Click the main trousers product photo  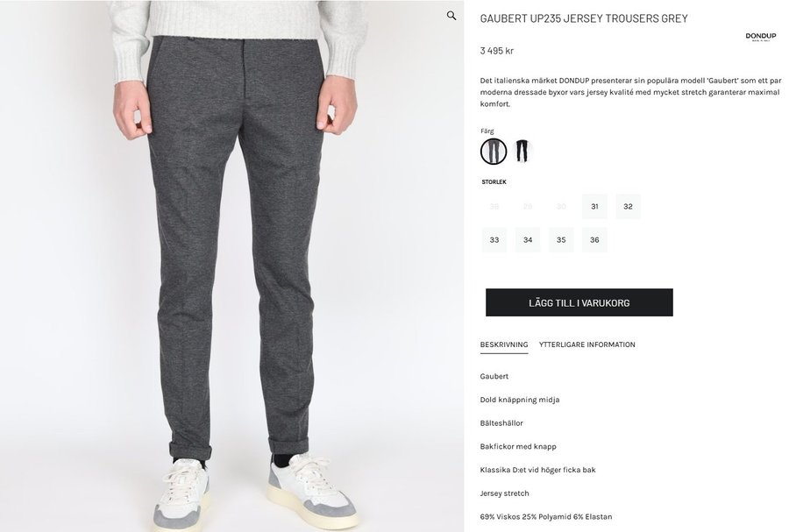click(x=232, y=266)
